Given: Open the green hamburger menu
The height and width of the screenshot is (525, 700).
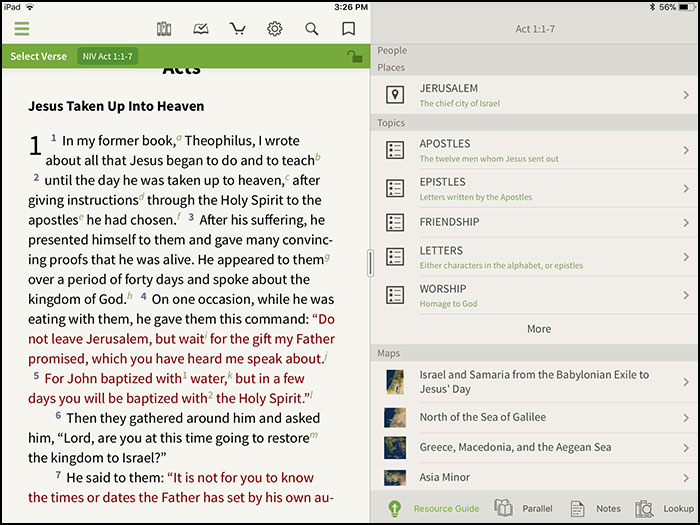Looking at the screenshot, I should click(21, 29).
